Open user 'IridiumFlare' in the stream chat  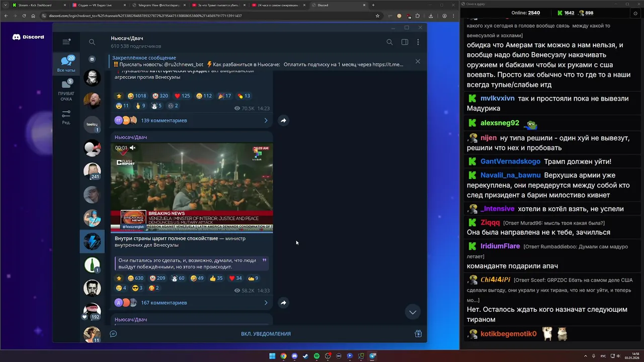click(500, 246)
